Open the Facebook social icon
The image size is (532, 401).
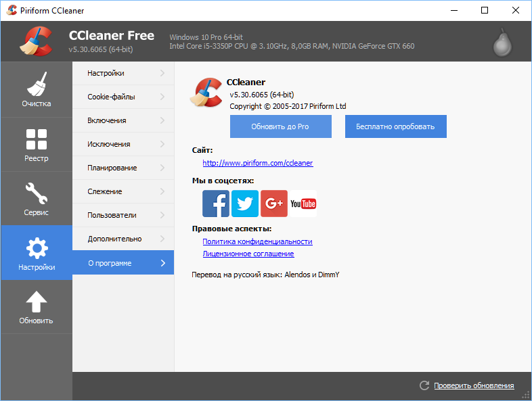click(x=216, y=204)
